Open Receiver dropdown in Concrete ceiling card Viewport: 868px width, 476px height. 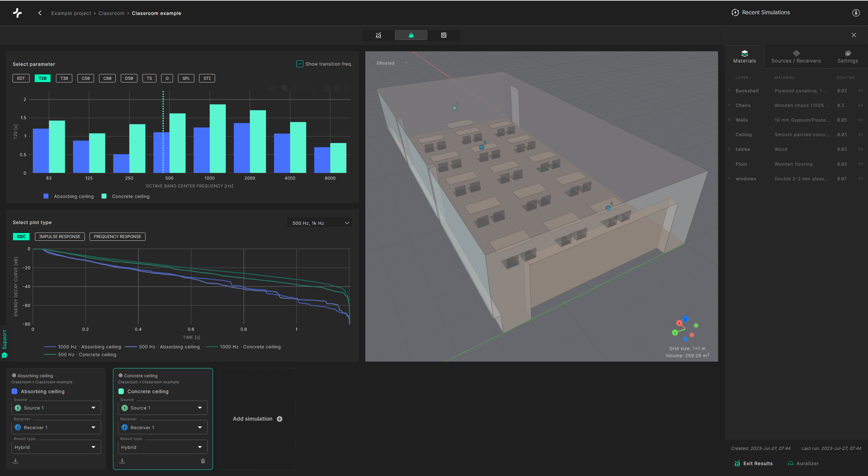pyautogui.click(x=163, y=427)
